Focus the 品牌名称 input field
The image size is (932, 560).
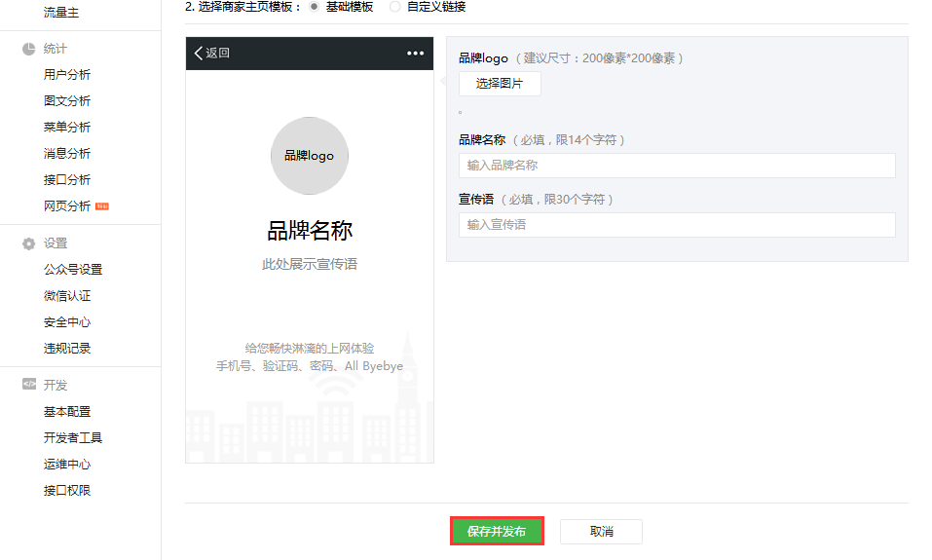tap(677, 166)
